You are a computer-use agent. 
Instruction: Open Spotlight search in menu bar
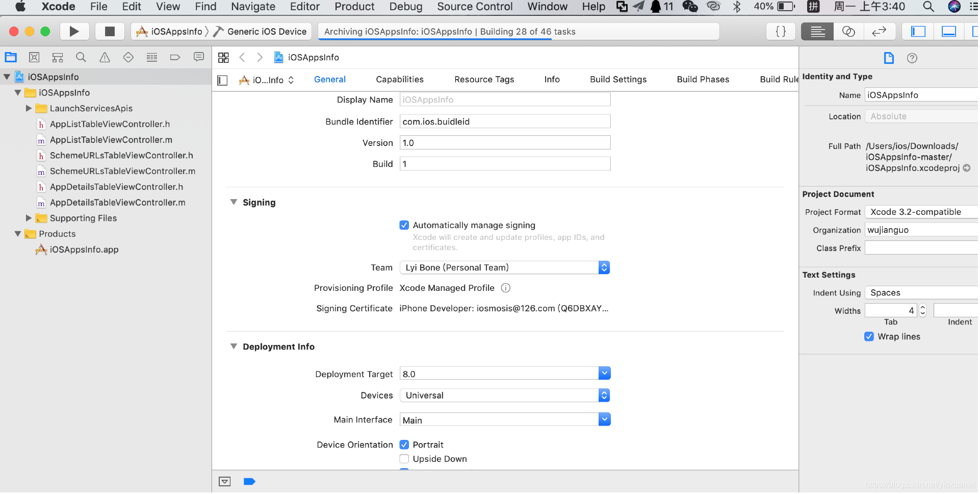(x=929, y=7)
